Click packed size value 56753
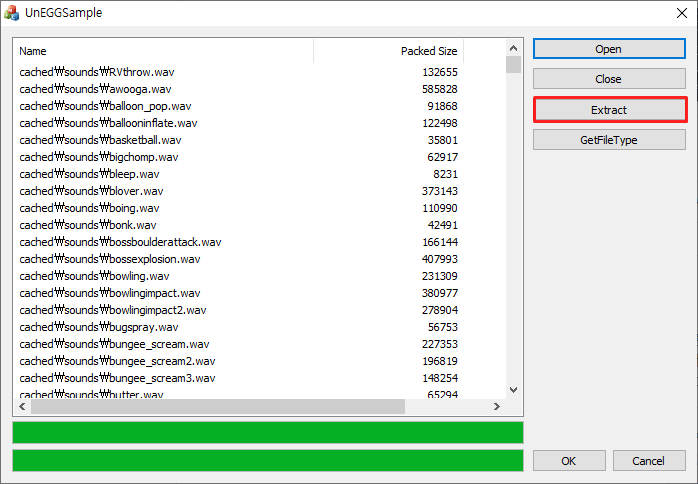 coord(442,327)
